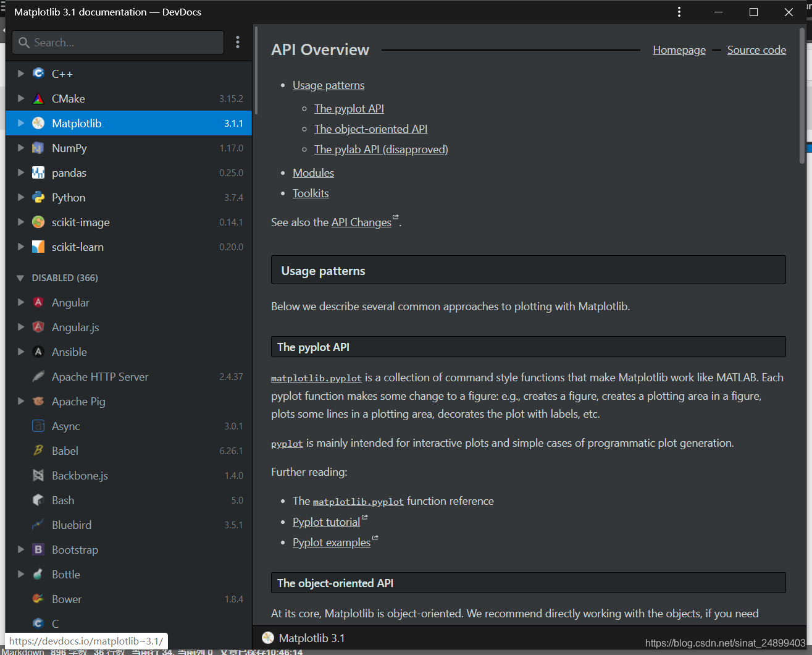This screenshot has height=655, width=812.
Task: Open the sidebar three-dot menu
Action: point(238,42)
